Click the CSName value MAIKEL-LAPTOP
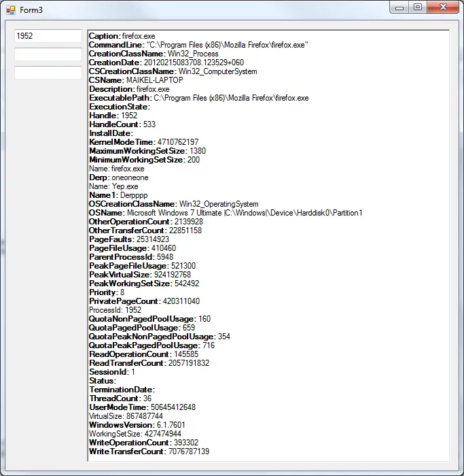 pyautogui.click(x=155, y=80)
